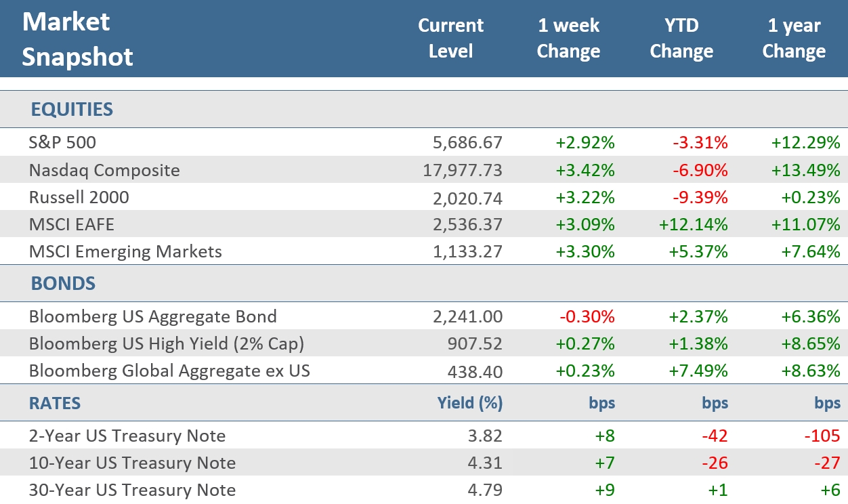
Task: Click Global Aggregate one-year change +8.63%
Action: 811,371
